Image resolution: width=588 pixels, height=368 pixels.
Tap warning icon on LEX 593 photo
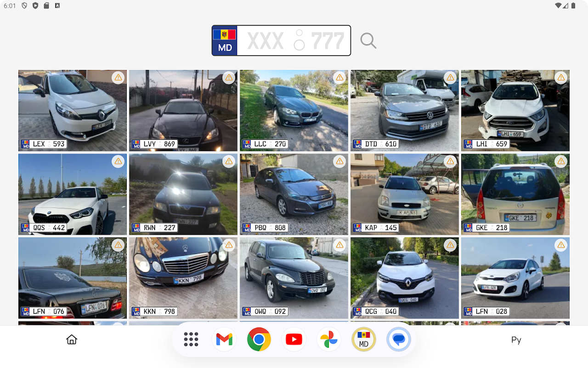[x=119, y=77]
